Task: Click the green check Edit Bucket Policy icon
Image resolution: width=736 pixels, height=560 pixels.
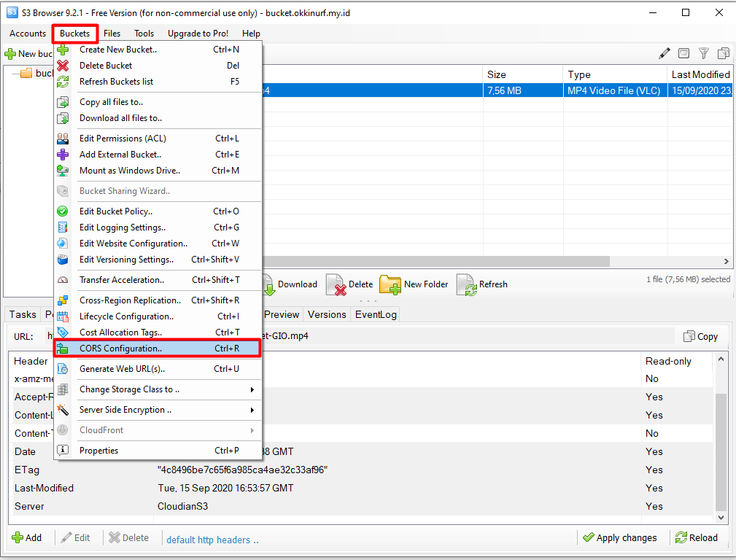Action: tap(63, 211)
